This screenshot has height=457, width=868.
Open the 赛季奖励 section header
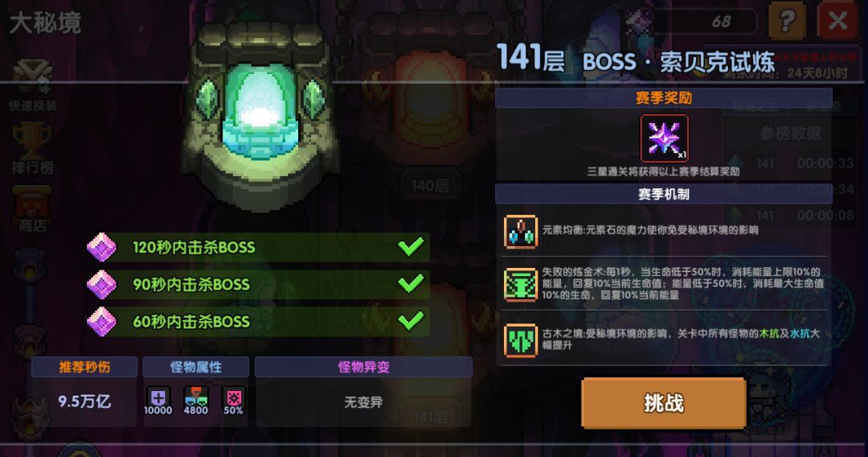[x=664, y=98]
